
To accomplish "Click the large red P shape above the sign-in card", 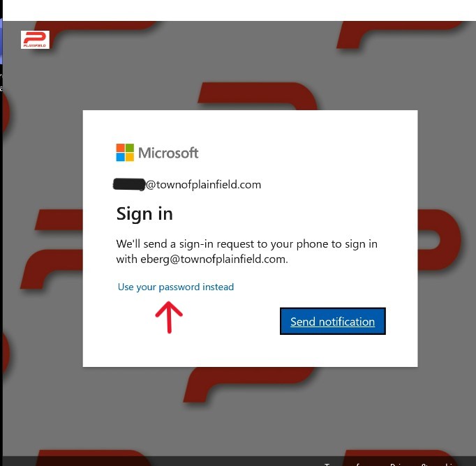I will point(258,96).
